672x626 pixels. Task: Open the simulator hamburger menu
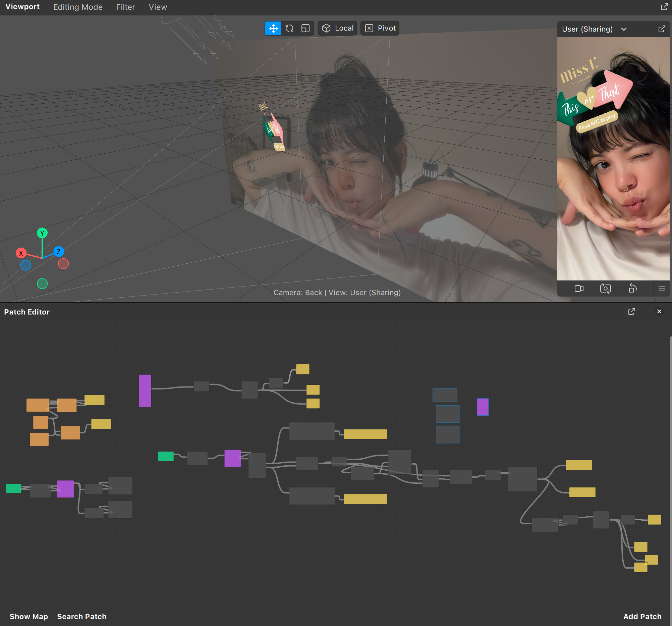662,289
